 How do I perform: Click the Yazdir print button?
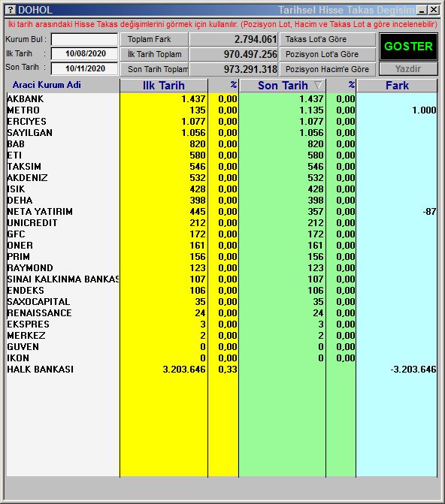tap(408, 69)
